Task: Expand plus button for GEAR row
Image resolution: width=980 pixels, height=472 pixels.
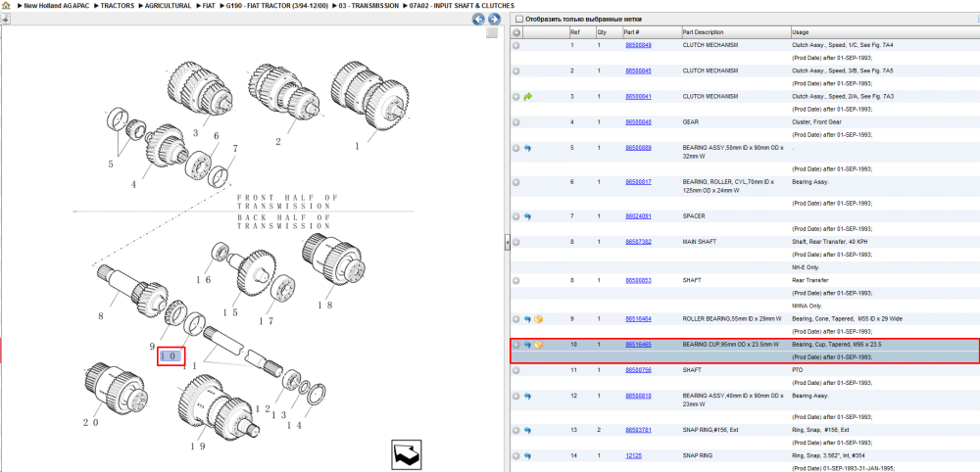Action: (x=516, y=122)
